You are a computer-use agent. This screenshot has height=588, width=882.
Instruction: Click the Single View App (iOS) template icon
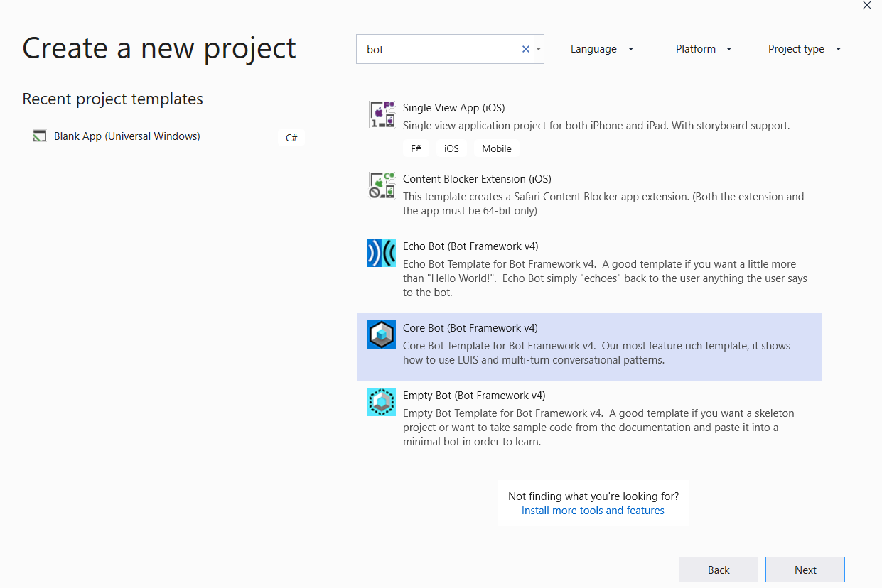382,114
